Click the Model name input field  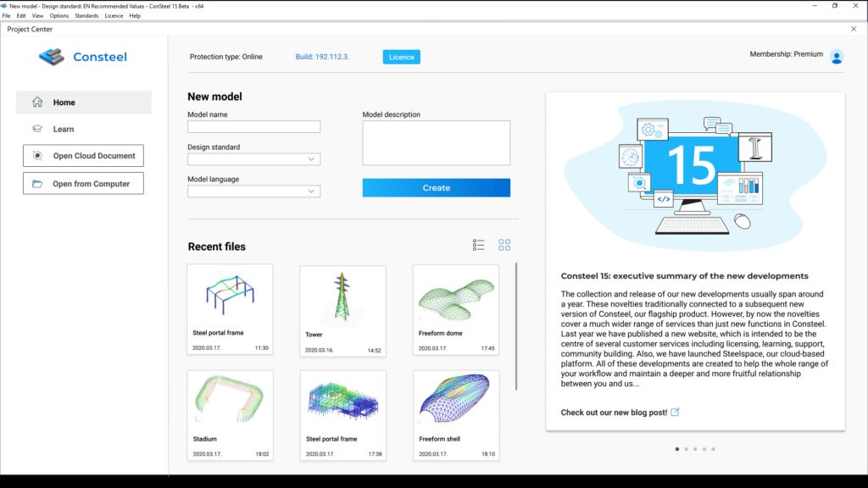(253, 127)
